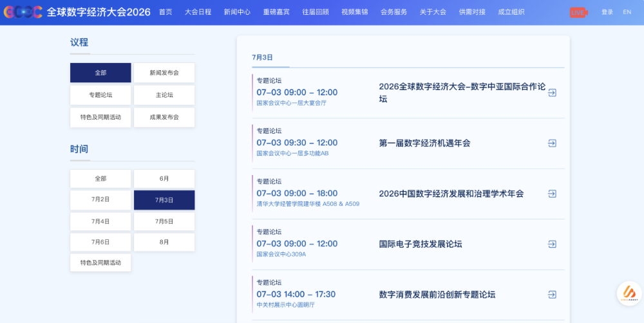The height and width of the screenshot is (323, 644).
Task: Click venue text 国家会议中心309A
Action: click(281, 254)
